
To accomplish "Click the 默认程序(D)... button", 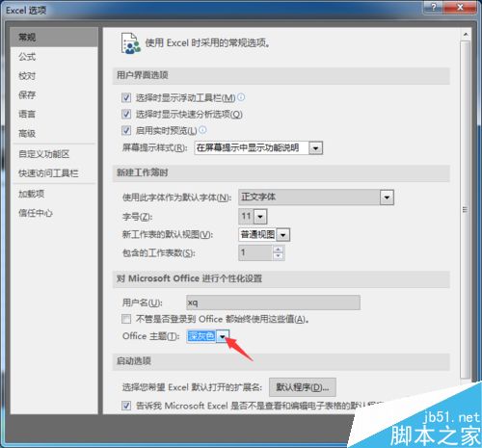I will (303, 387).
